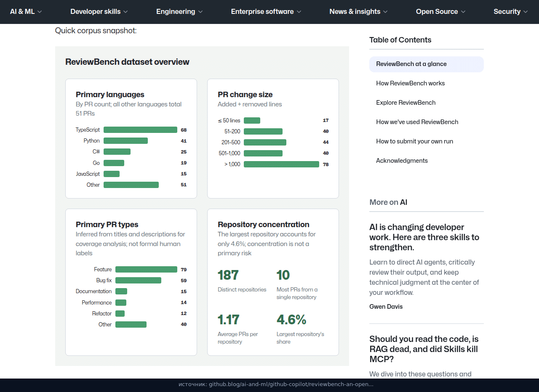The image size is (539, 392).
Task: Open article on three skills to strengthen
Action: coord(424,237)
